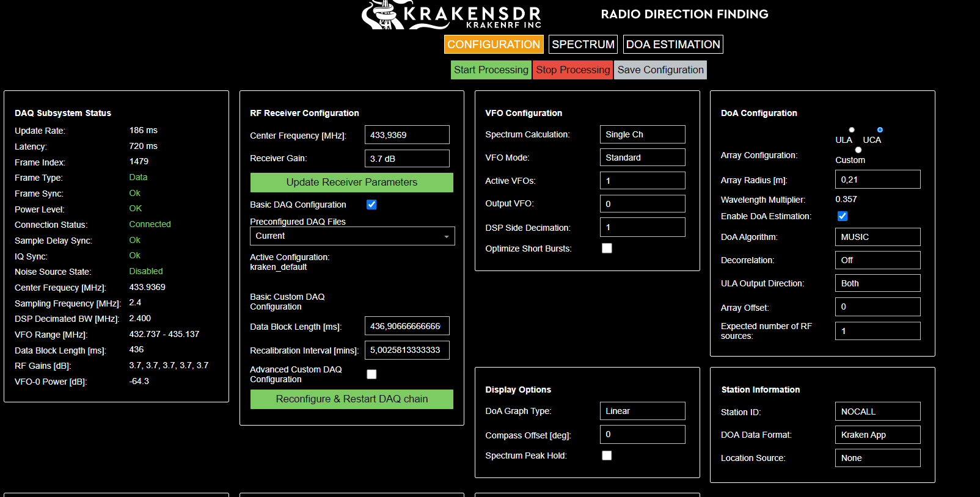
Task: Edit the Array Radius field
Action: coord(878,180)
